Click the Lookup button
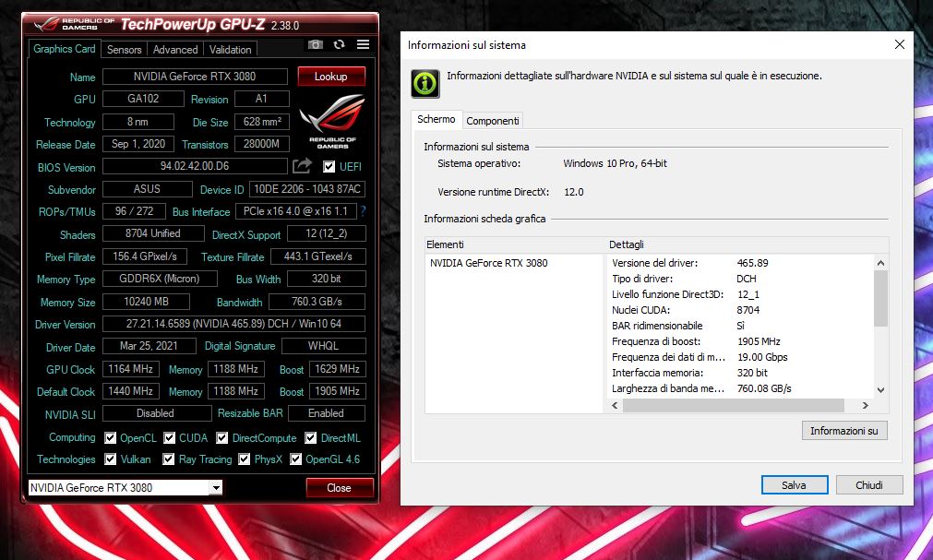The height and width of the screenshot is (560, 933). coord(330,77)
